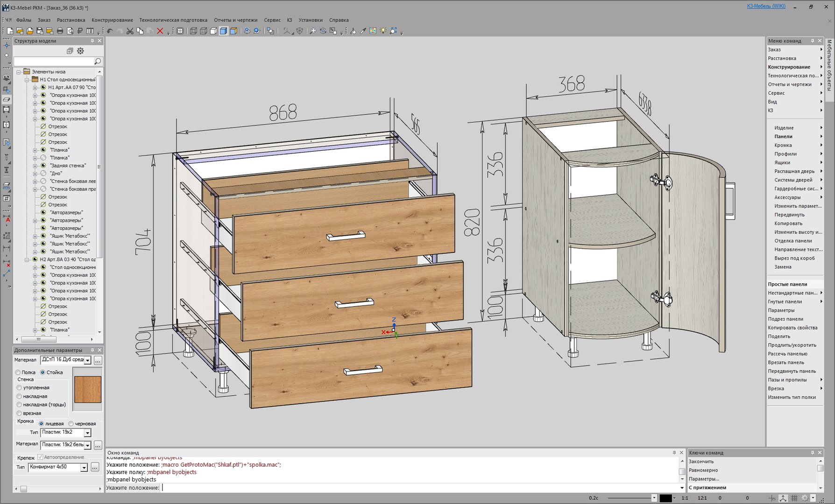Viewport: 835px width, 504px height.
Task: Click the eyedropper icon in toolbar
Action: click(363, 31)
